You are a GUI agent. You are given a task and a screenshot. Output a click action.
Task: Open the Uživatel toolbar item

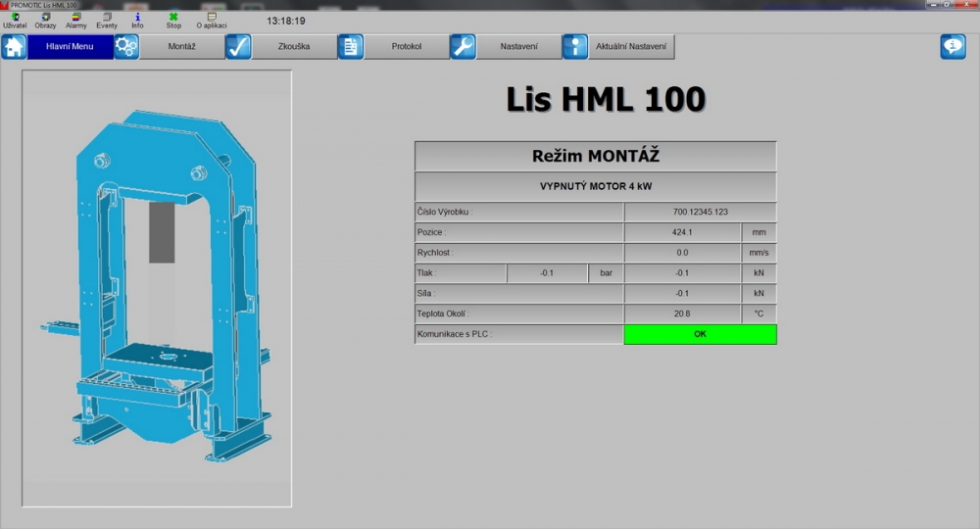pyautogui.click(x=15, y=21)
